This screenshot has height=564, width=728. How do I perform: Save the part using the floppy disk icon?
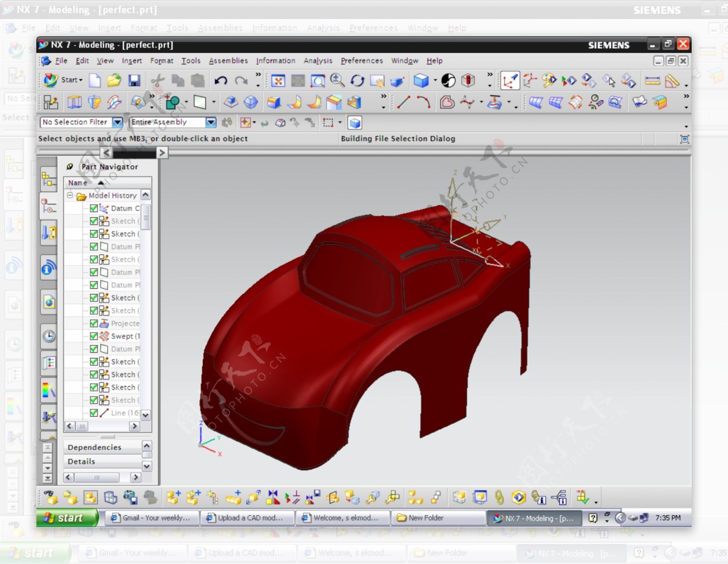pyautogui.click(x=134, y=81)
